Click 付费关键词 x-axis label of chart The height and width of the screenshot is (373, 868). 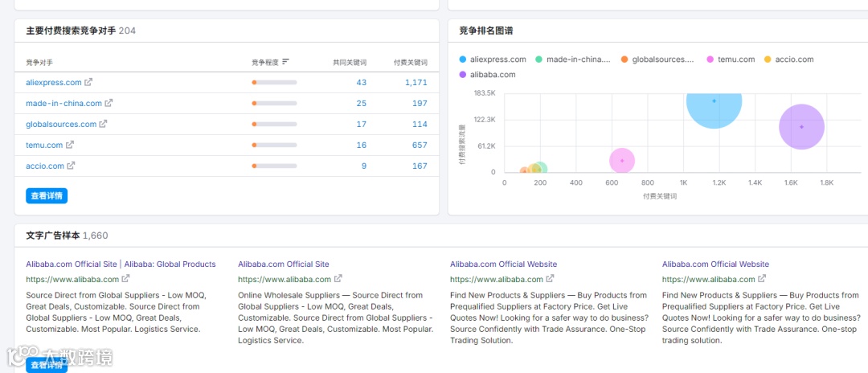coord(660,196)
